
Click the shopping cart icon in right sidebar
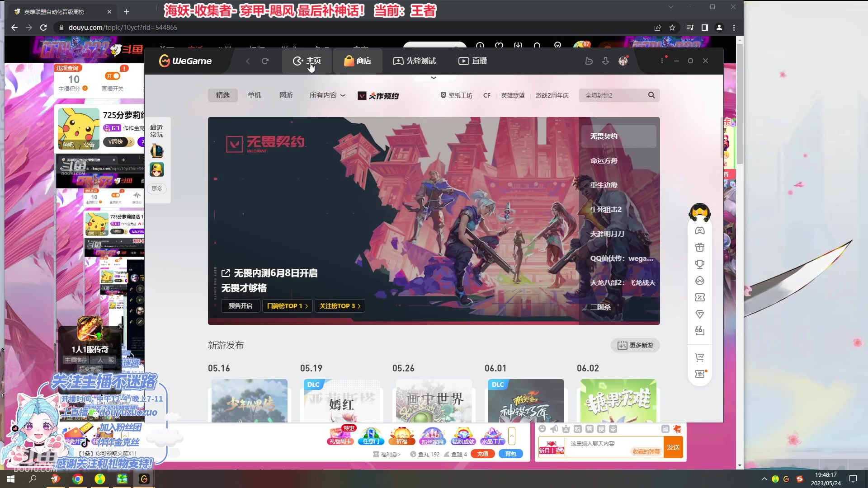coord(700,357)
